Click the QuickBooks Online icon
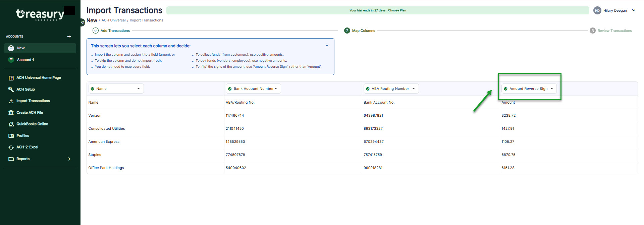Viewport: 644px width, 225px height. click(11, 124)
